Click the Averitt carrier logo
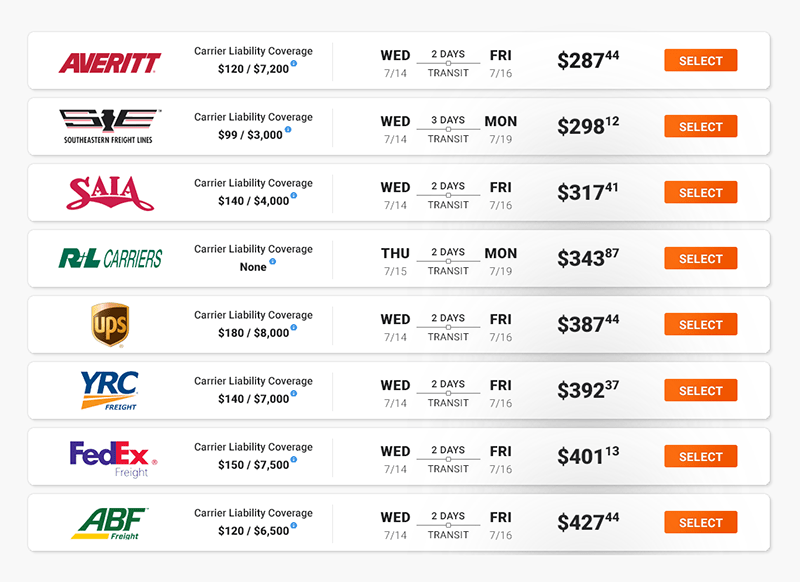Image resolution: width=800 pixels, height=582 pixels. click(x=110, y=63)
